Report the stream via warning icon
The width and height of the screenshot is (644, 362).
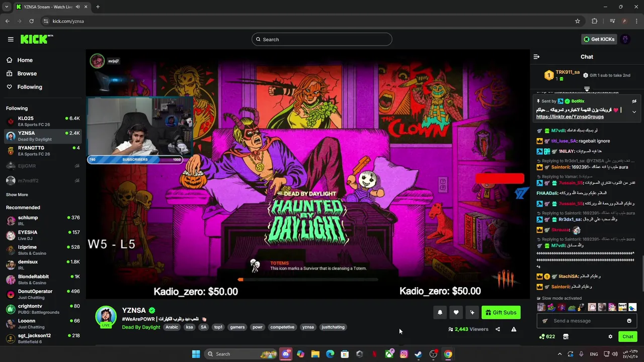pos(514,329)
